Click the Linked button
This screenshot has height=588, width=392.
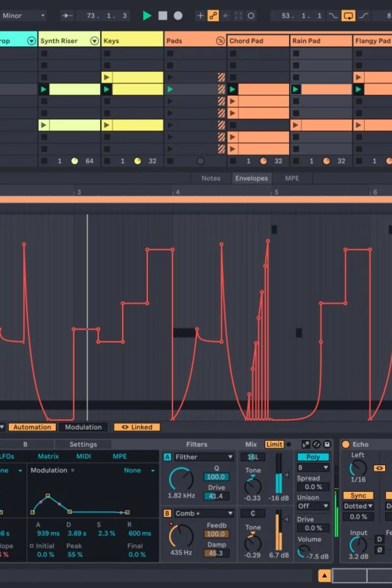click(137, 427)
